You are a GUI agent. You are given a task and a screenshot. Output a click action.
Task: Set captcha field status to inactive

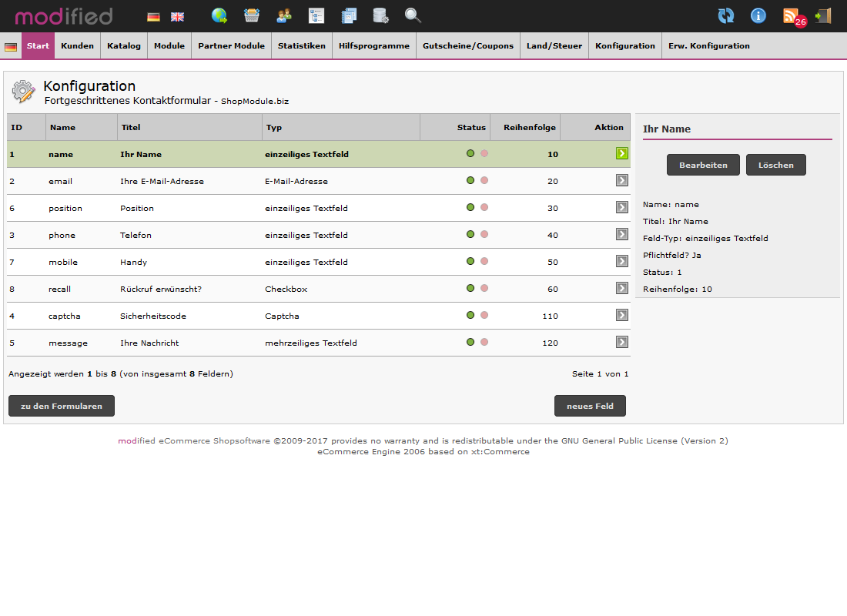tap(484, 316)
